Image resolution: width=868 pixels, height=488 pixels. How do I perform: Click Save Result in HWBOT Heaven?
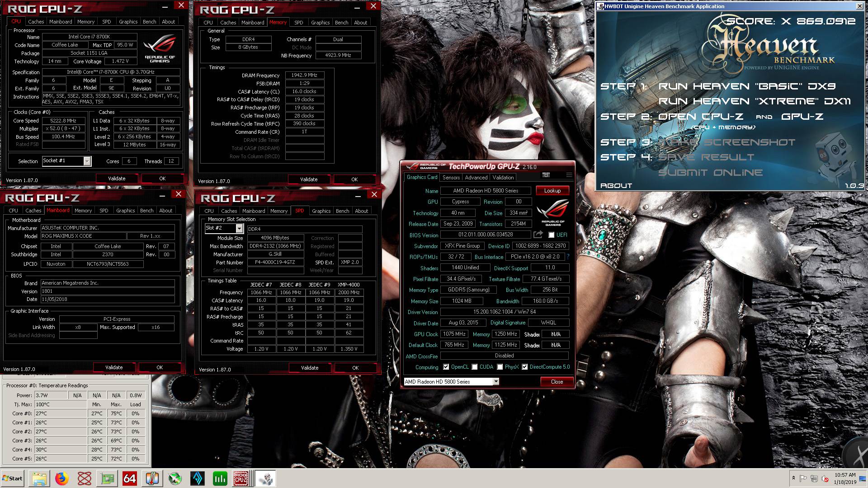[706, 157]
